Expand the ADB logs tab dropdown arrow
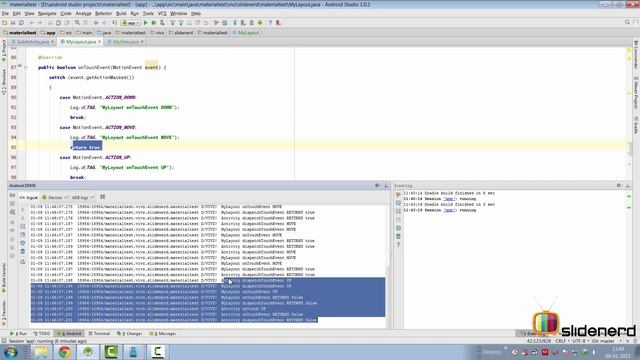This screenshot has width=640, height=360. (93, 198)
